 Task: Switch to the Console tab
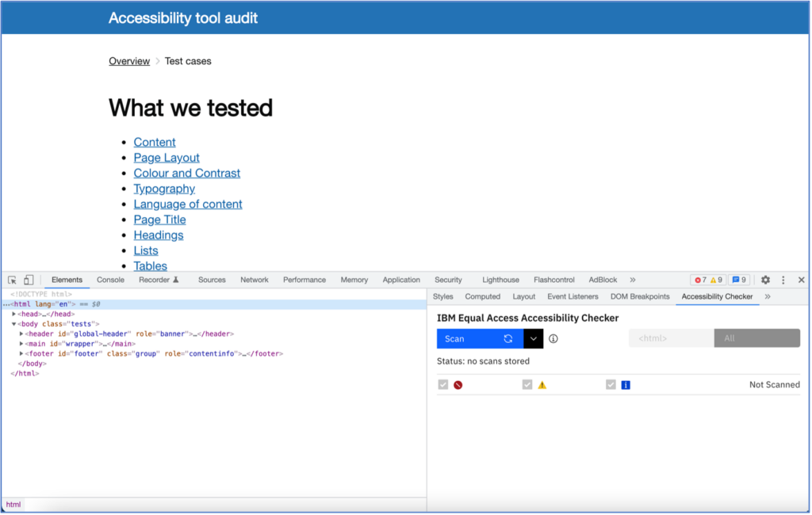(x=110, y=280)
